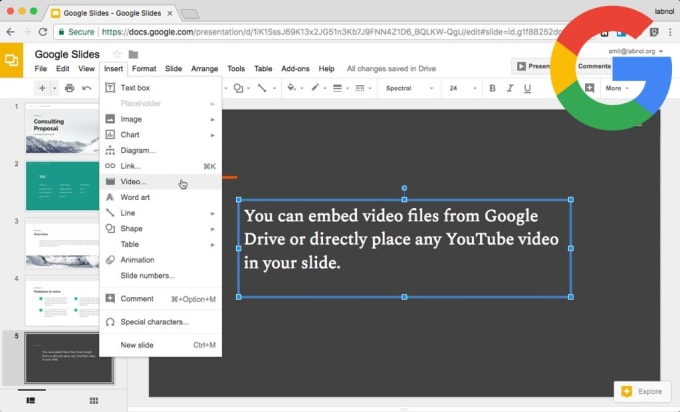
Task: Click the Shape icon in the menu
Action: (x=110, y=228)
